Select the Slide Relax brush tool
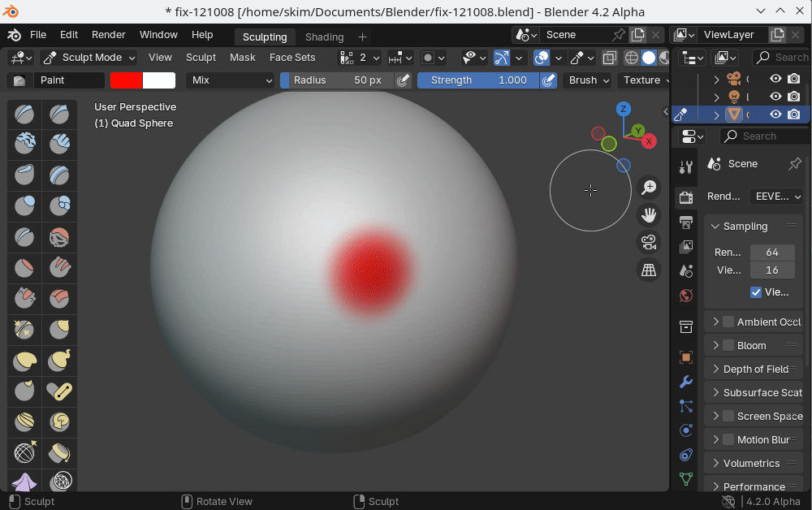The image size is (812, 510). (x=24, y=452)
